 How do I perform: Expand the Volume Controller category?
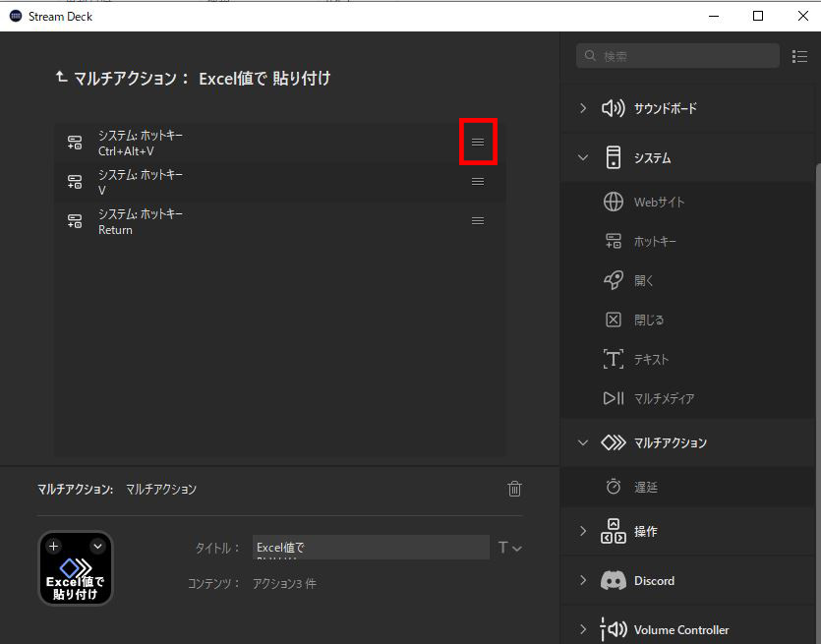[583, 629]
